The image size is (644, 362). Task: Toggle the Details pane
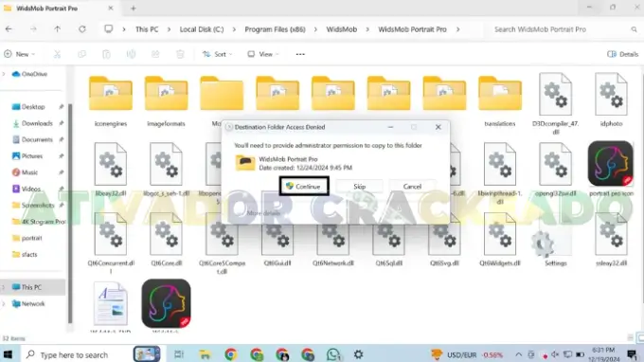click(x=622, y=54)
